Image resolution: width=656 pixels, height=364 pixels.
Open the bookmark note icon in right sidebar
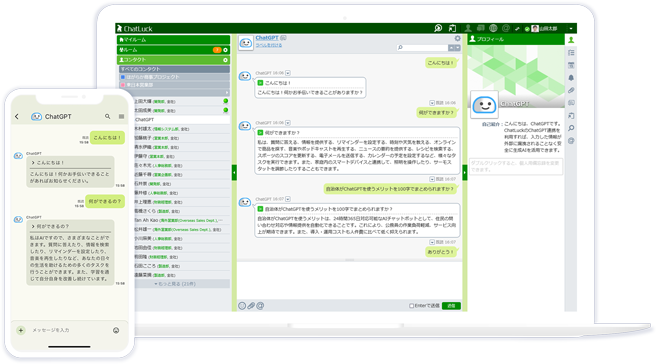(571, 115)
